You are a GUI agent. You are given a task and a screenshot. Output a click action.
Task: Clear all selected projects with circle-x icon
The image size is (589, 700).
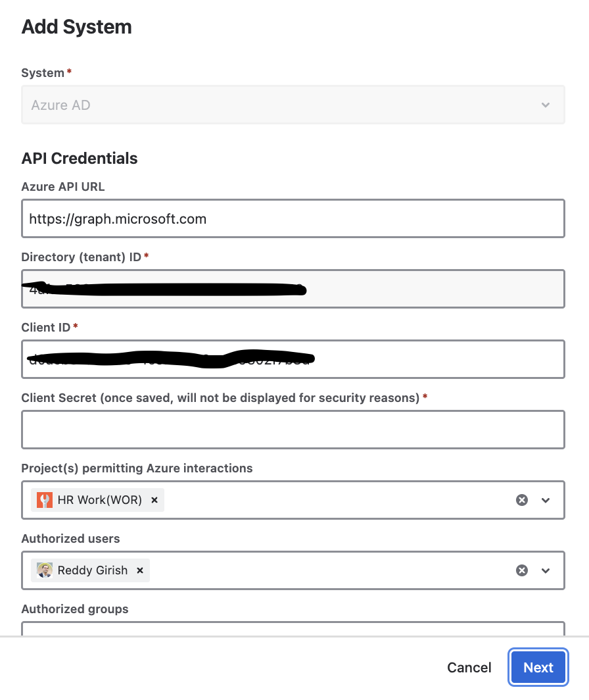[522, 500]
